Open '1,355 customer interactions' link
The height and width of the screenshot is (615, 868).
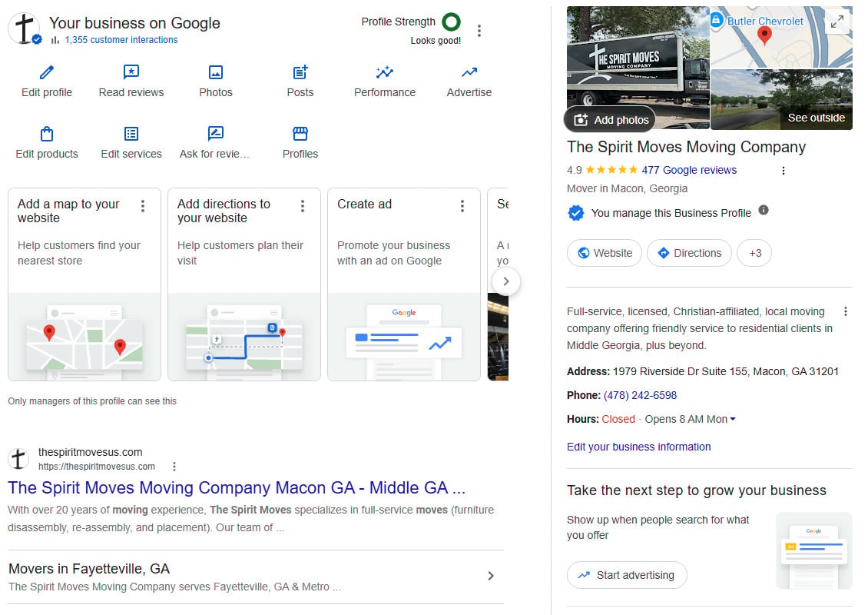(x=121, y=40)
